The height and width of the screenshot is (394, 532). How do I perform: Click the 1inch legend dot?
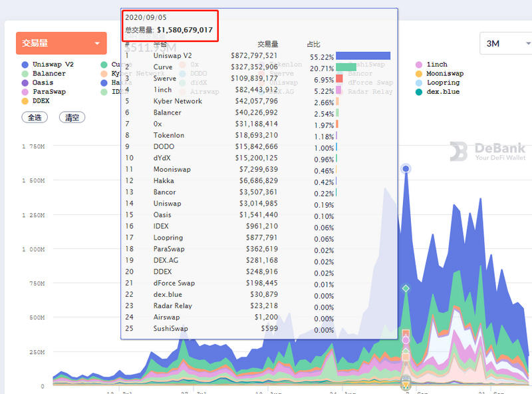418,64
